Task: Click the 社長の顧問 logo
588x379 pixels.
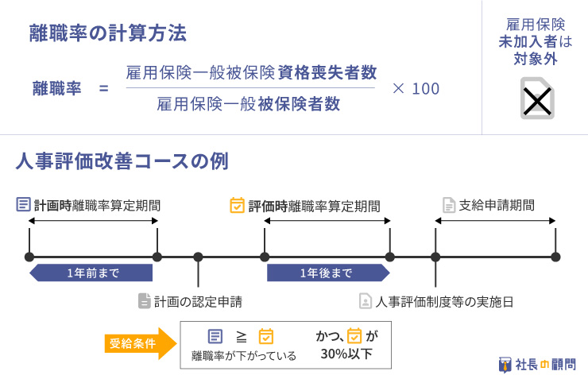Action: (x=537, y=365)
